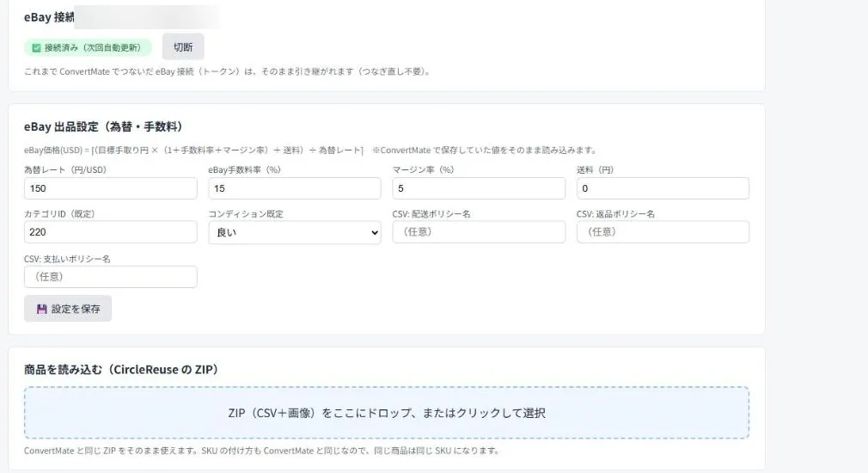The width and height of the screenshot is (868, 473).
Task: Click the 切断 disconnect button
Action: [x=183, y=47]
